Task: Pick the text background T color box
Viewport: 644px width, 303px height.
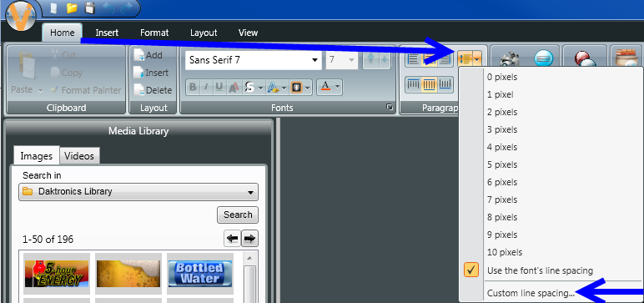Action: point(296,87)
